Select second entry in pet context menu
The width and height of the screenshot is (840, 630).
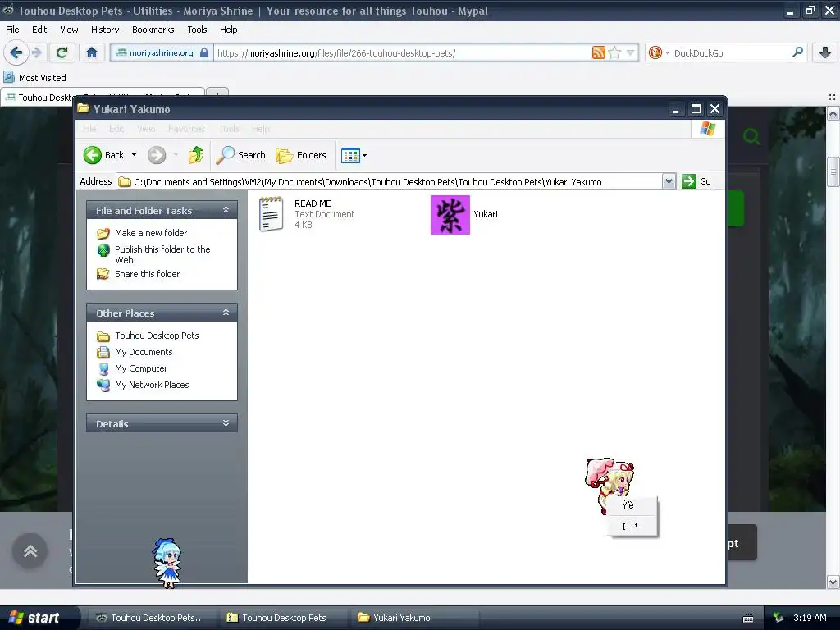coord(632,526)
